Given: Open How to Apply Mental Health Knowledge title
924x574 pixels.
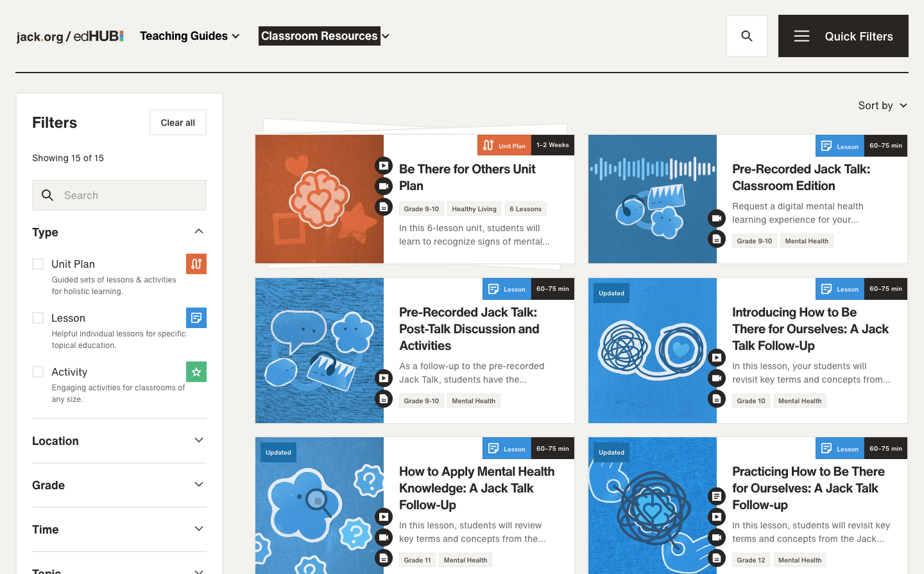Looking at the screenshot, I should [x=477, y=488].
